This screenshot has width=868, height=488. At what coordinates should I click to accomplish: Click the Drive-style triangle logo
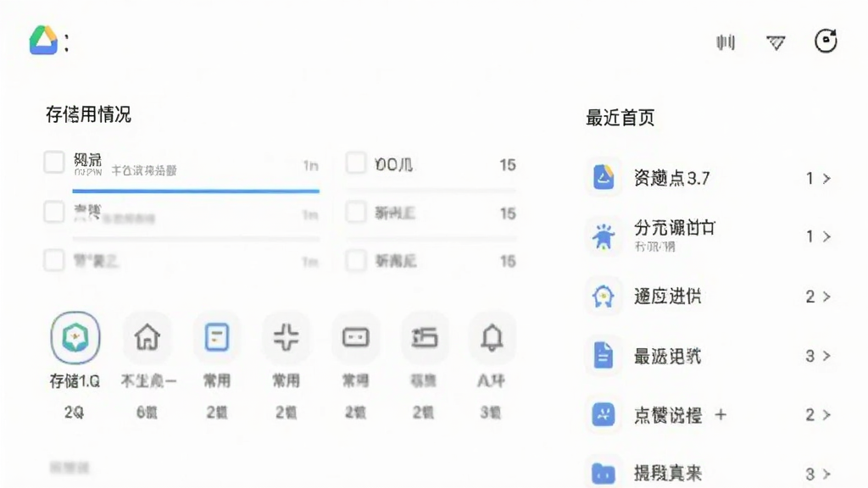pos(43,40)
